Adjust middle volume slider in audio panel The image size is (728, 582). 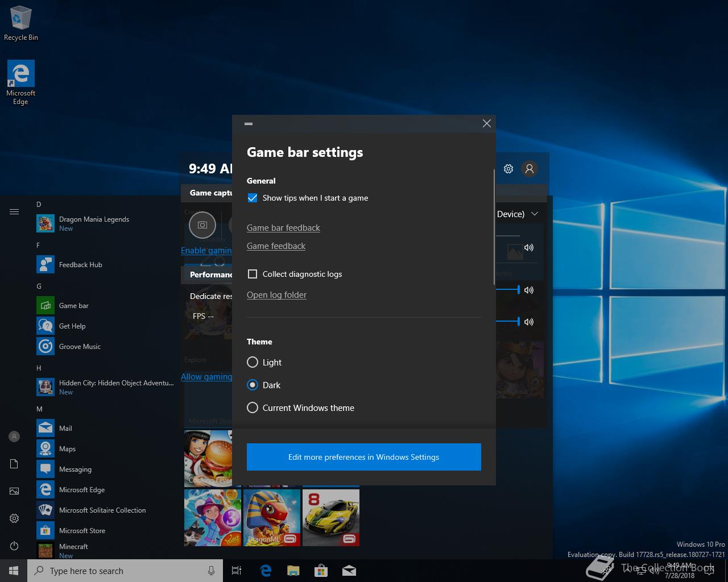519,290
